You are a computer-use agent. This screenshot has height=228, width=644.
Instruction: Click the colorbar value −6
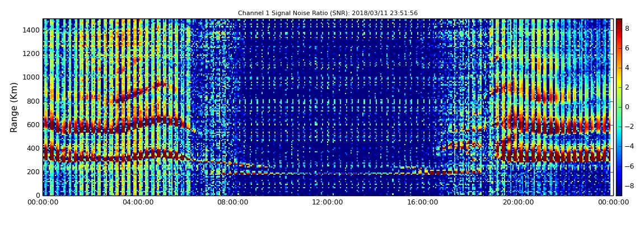click(629, 166)
